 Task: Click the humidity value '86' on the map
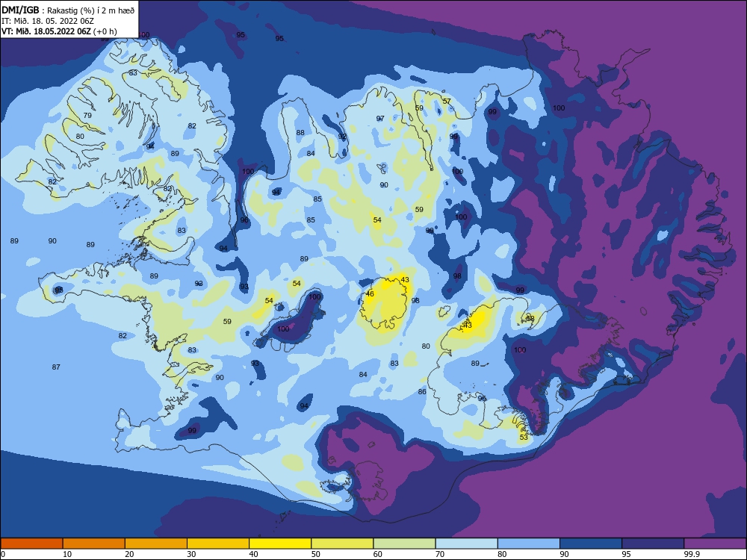point(422,391)
